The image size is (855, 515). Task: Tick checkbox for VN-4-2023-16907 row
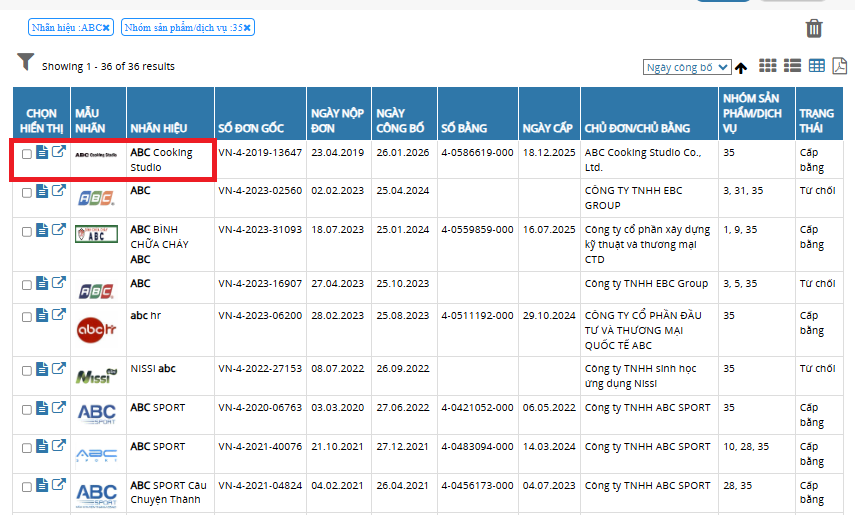[x=26, y=285]
